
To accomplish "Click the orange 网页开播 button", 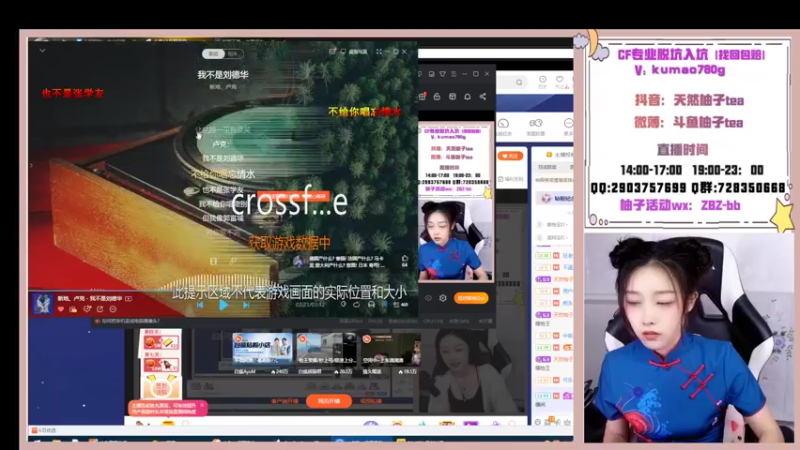I will 329,401.
